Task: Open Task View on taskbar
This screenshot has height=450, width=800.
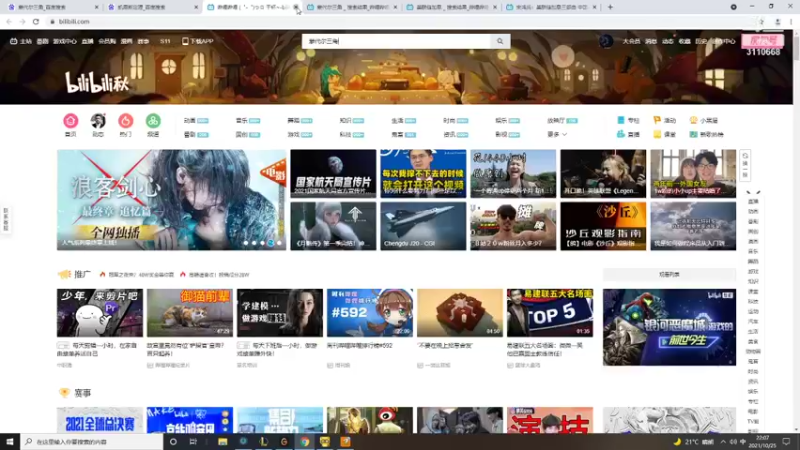Action: 193,441
